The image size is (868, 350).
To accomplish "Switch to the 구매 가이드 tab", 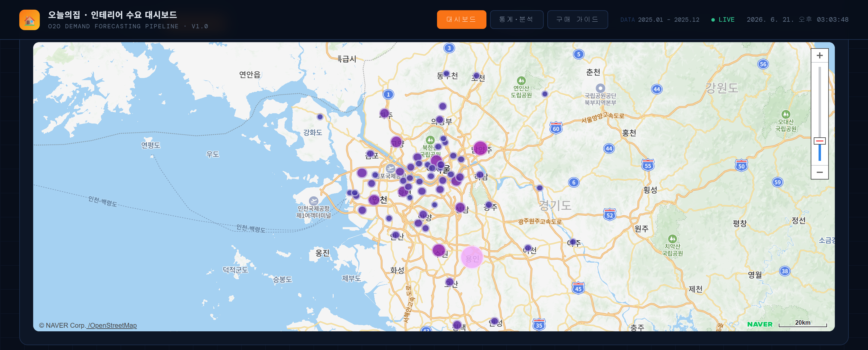I will (x=577, y=20).
